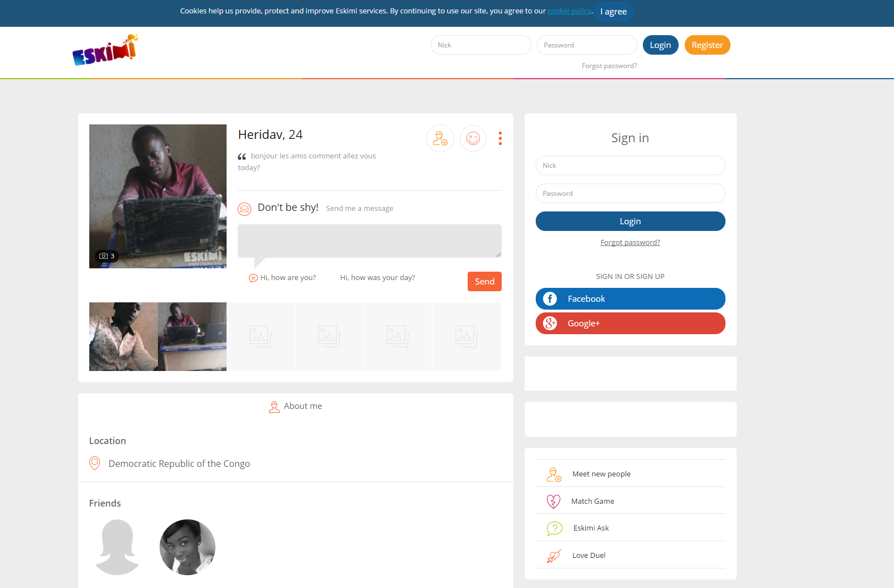Viewport: 894px width, 588px height.
Task: Open the cookie policy link
Action: click(569, 11)
